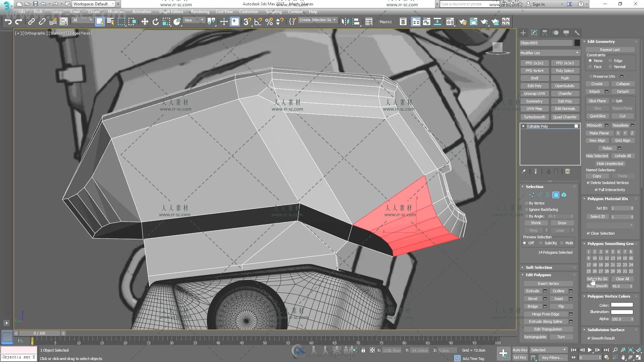Open the Modifier List dropdown
Screen dimensions: 644x362
click(549, 53)
